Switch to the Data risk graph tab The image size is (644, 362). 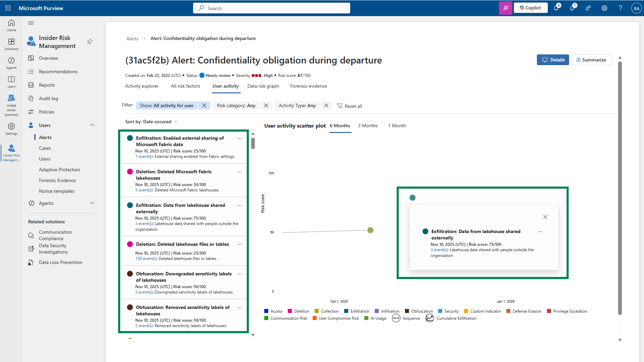tap(263, 86)
